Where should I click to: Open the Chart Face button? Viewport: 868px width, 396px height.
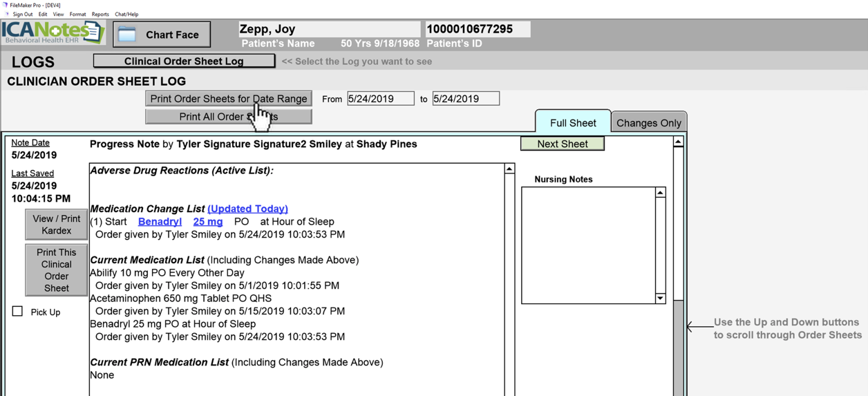[x=162, y=35]
